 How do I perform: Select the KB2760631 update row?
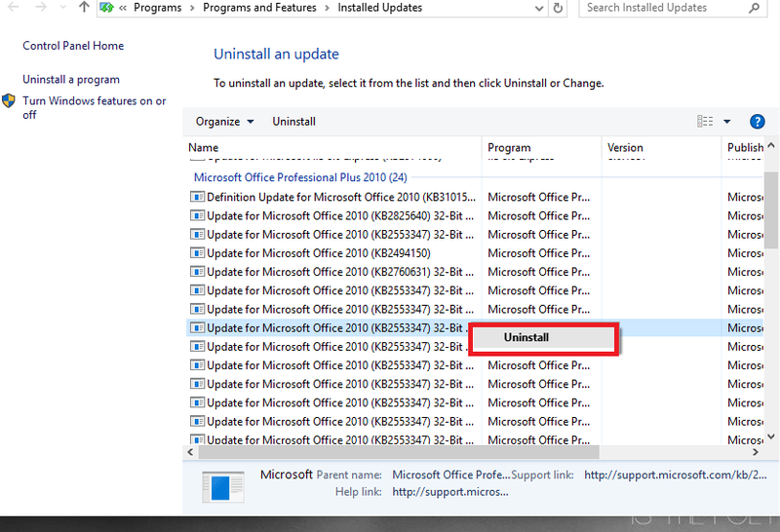[x=474, y=272]
